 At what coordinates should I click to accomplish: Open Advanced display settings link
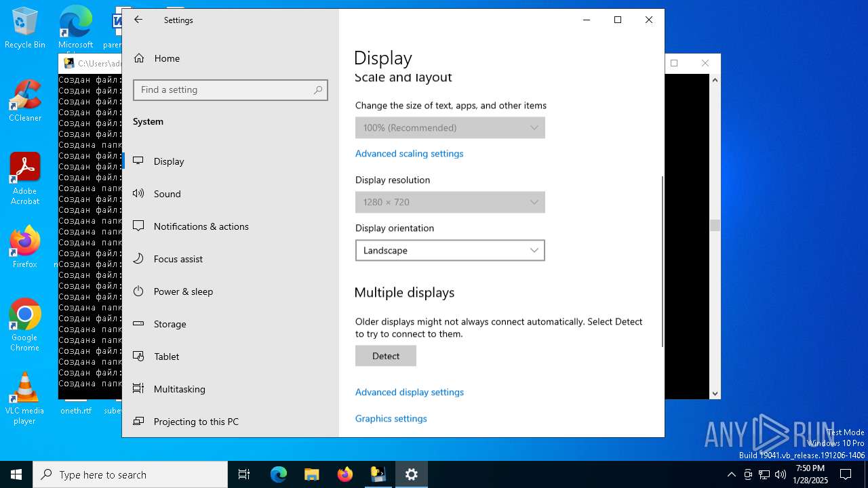(410, 392)
